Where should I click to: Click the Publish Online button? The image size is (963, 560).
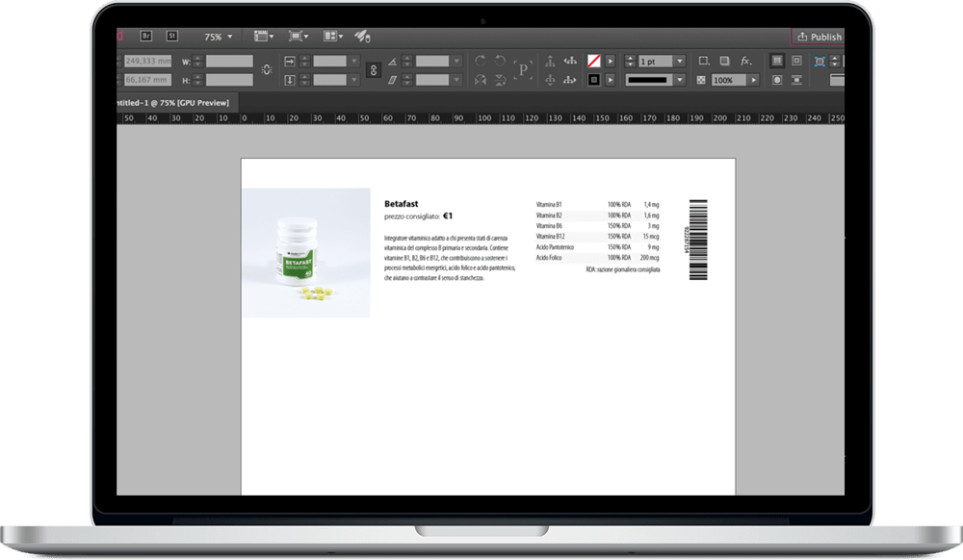(x=820, y=37)
